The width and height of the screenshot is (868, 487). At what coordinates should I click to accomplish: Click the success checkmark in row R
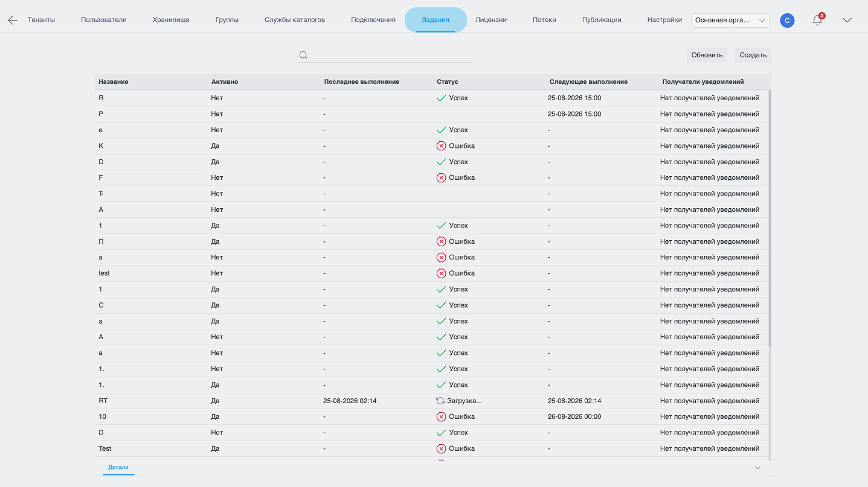tap(441, 98)
